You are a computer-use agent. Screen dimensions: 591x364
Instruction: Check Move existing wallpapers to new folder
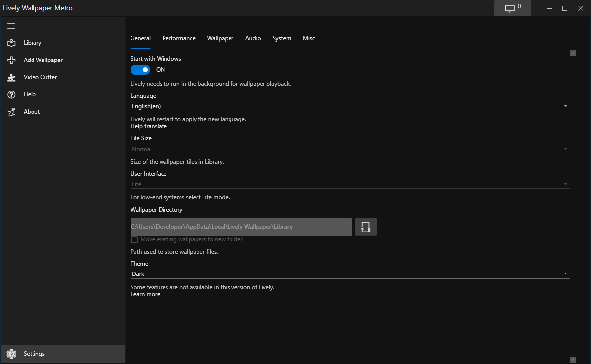[x=134, y=240]
